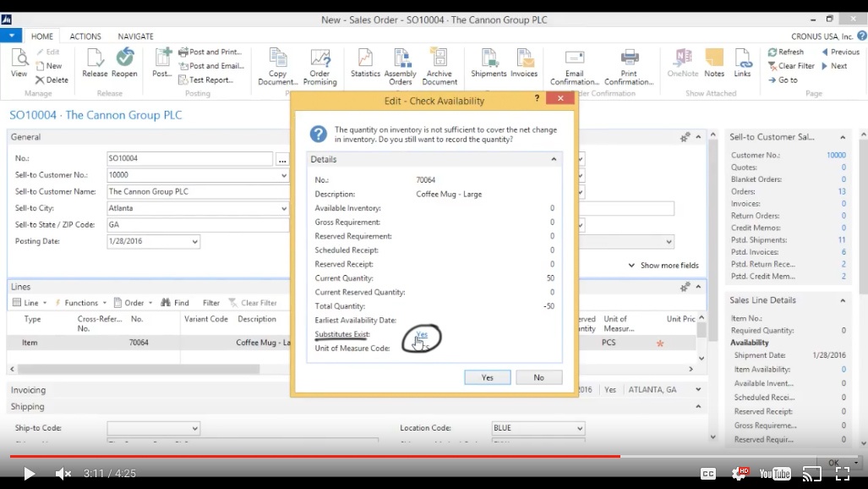868x489 pixels.
Task: Open the Location Code dropdown
Action: pos(579,428)
